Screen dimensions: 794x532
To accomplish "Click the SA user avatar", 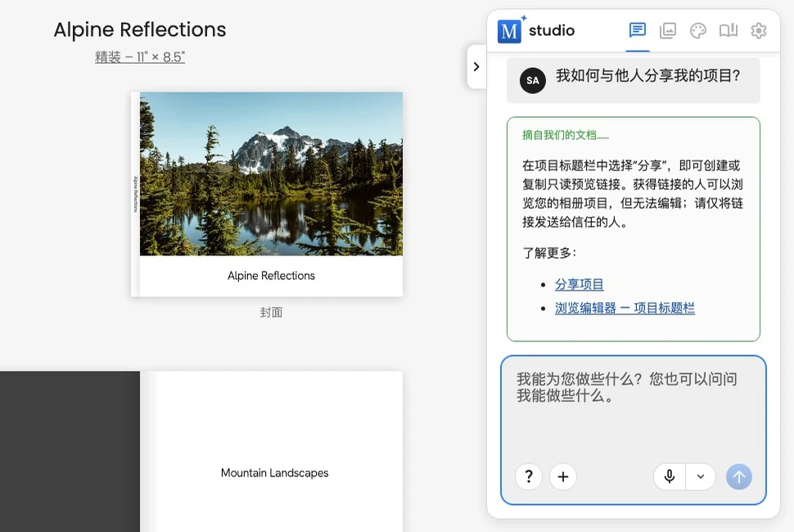I will [533, 80].
